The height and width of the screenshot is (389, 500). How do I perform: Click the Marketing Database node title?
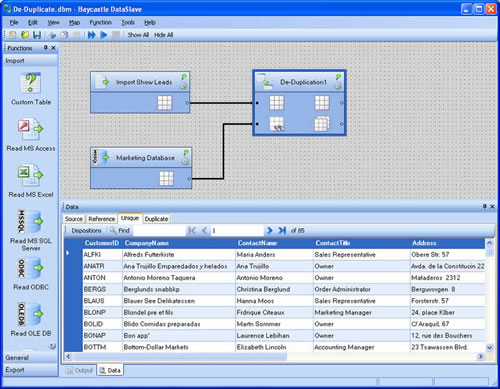pos(145,158)
